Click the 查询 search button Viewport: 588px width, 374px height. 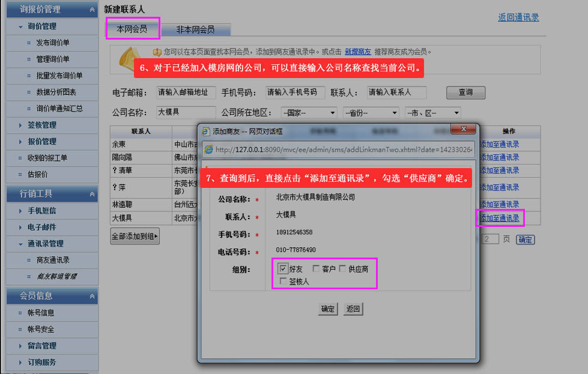[465, 92]
